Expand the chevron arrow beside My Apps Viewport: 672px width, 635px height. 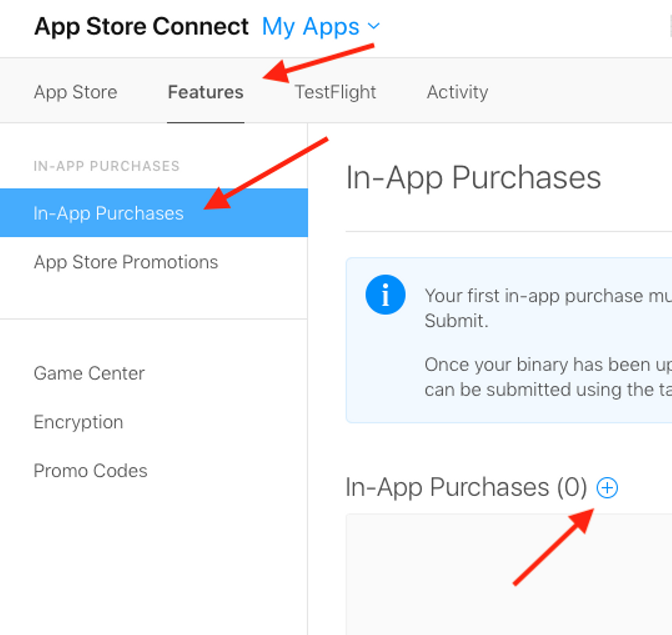(374, 26)
